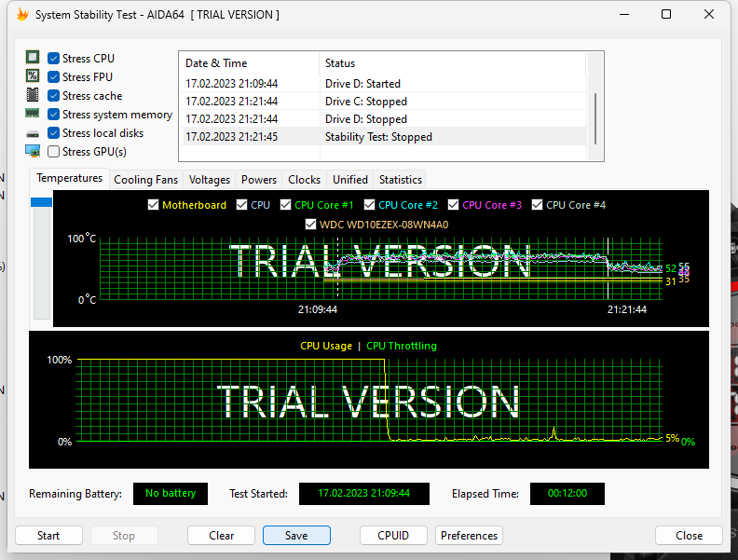The width and height of the screenshot is (738, 560).
Task: Click the percent icon beside Stress FPU
Action: click(x=33, y=75)
